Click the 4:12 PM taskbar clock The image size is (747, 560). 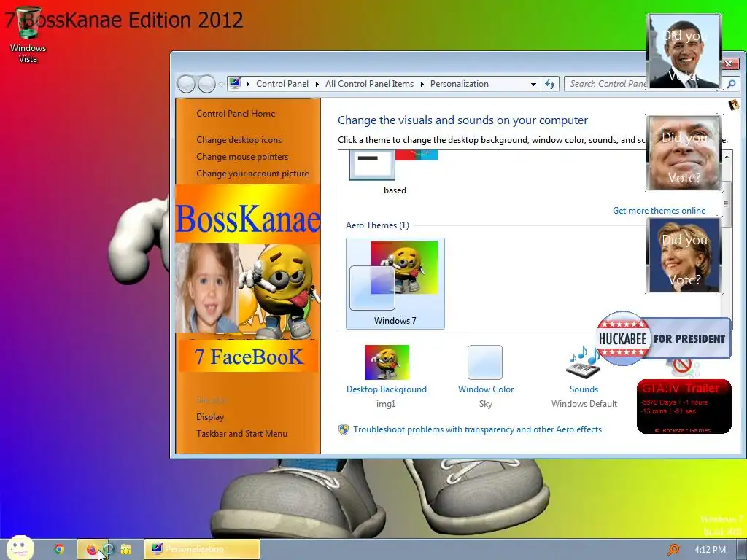coord(710,550)
